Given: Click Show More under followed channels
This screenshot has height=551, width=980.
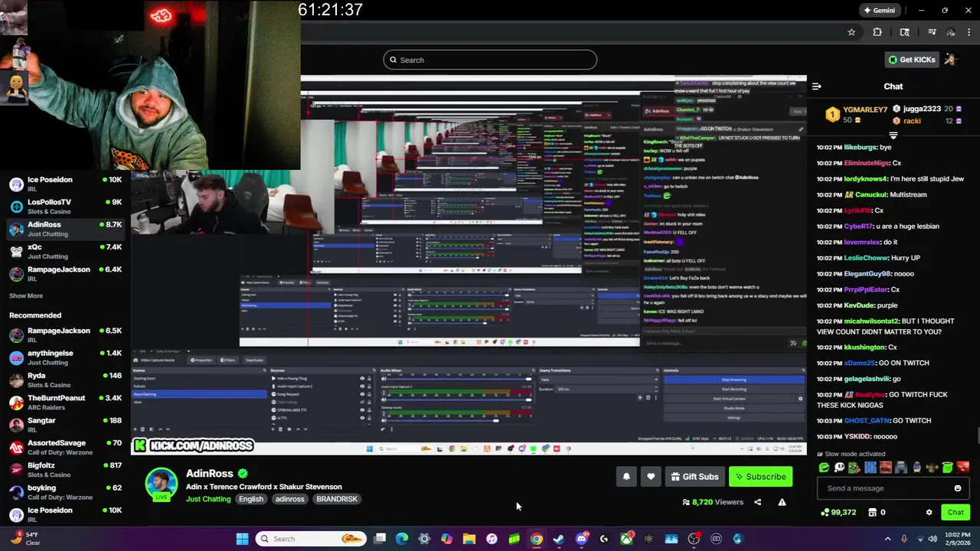Looking at the screenshot, I should [26, 295].
